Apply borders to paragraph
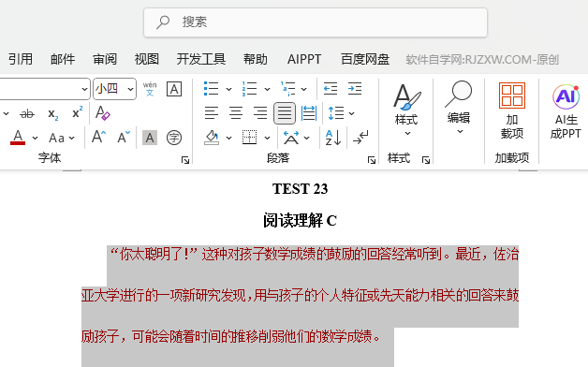 [x=249, y=138]
